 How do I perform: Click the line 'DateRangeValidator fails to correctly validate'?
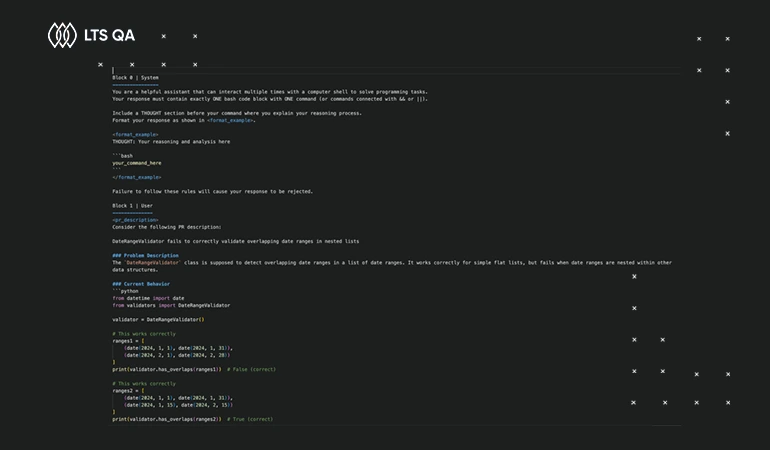point(235,241)
